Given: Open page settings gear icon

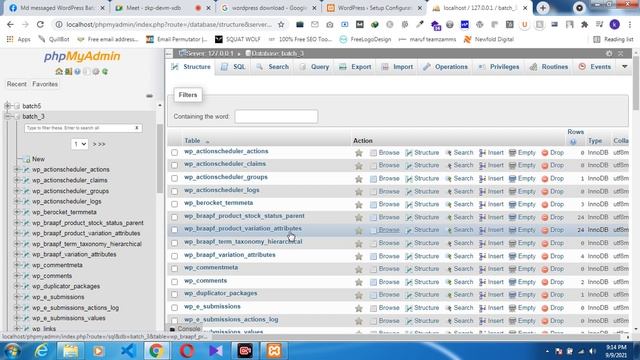Looking at the screenshot, I should click(609, 53).
